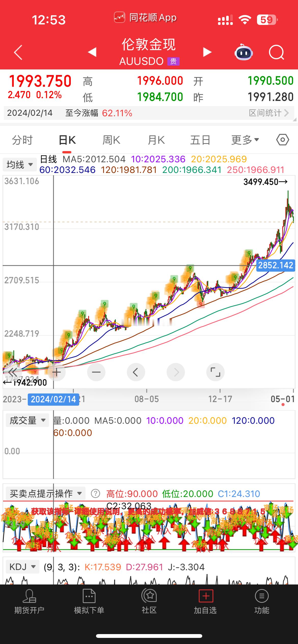Switch to previous instrument with left triangle
The width and height of the screenshot is (298, 644).
coord(92,52)
